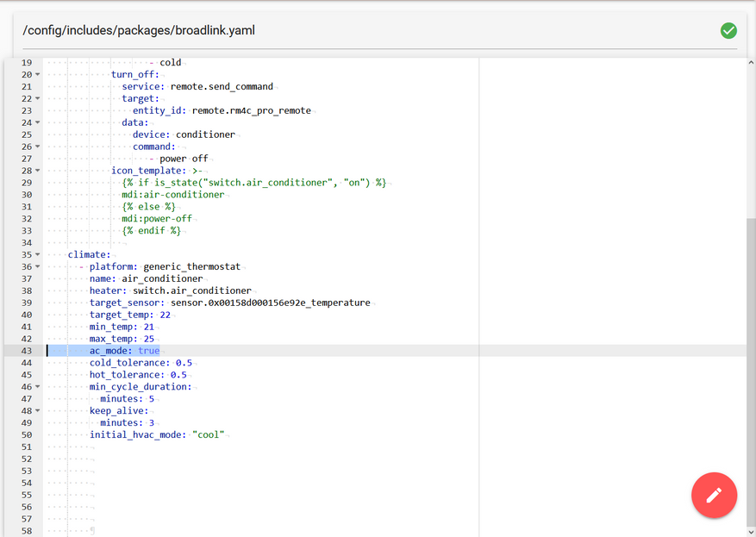
Task: Click the initial_hvac_mode "cool" value
Action: coord(209,434)
